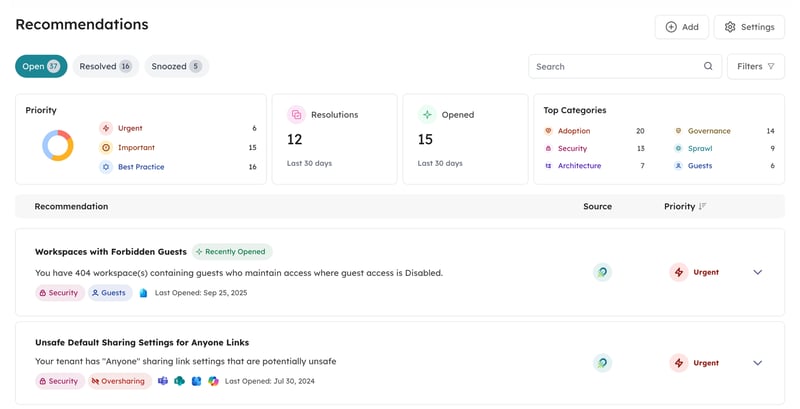800x409 pixels.
Task: Switch to the Snoozed tab
Action: click(x=176, y=67)
